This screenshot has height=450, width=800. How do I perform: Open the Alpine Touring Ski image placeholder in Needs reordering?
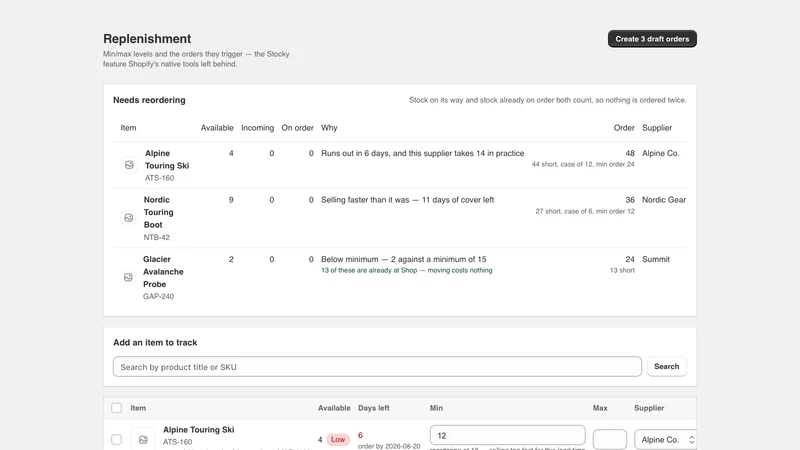tap(129, 165)
